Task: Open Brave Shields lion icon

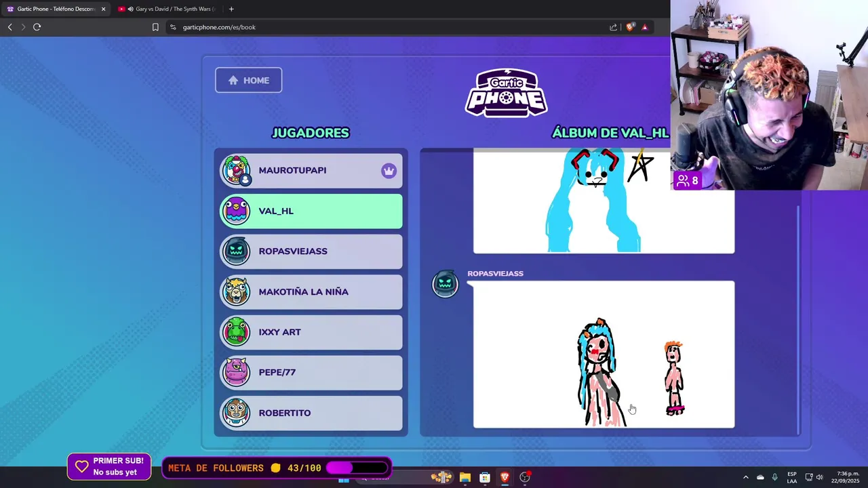Action: tap(630, 27)
